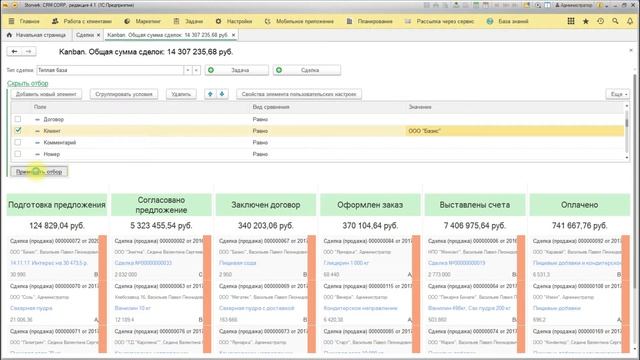640x360 pixels.
Task: Click the 1C logo icon in title bar
Action: pos(5,5)
